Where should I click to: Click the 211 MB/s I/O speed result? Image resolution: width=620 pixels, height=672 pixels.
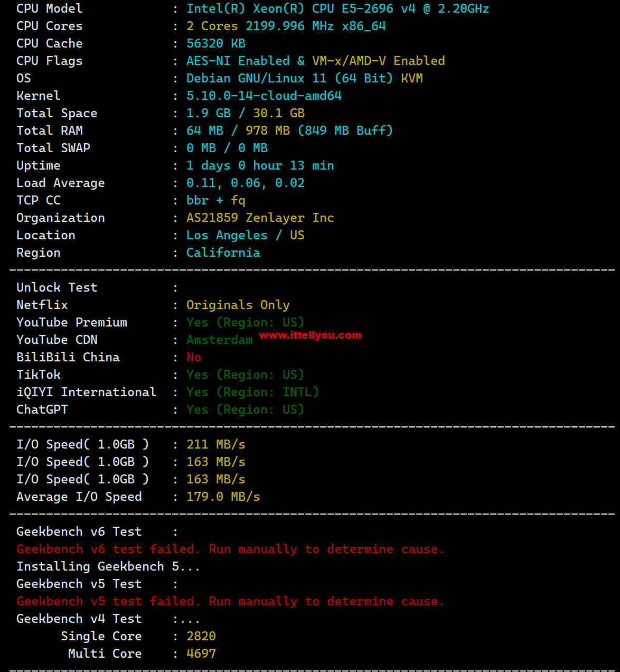tap(215, 444)
